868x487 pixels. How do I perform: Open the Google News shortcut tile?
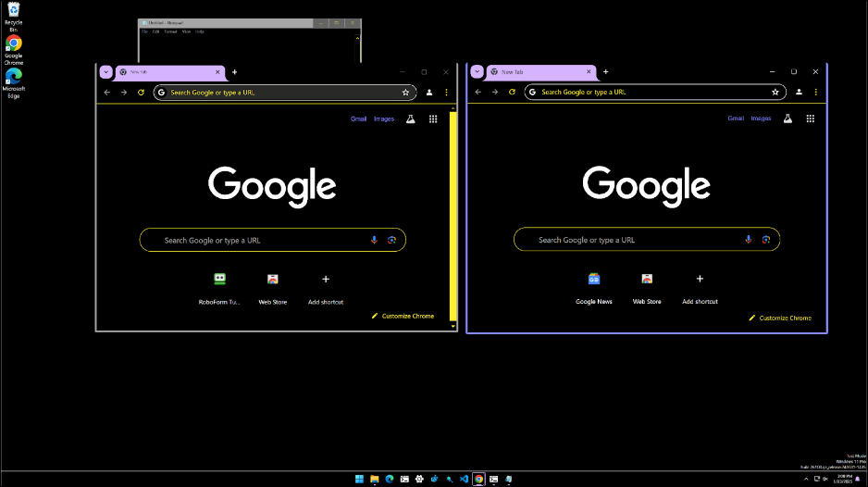(x=594, y=286)
